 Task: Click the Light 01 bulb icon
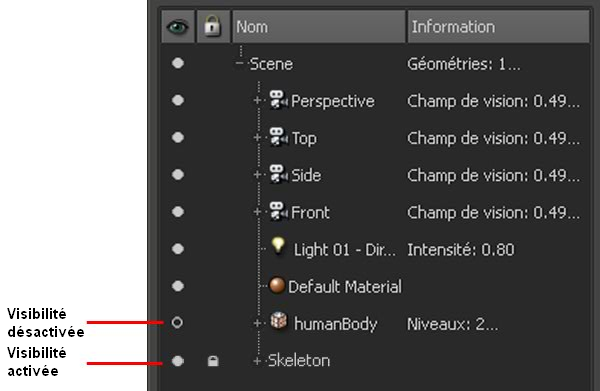pyautogui.click(x=278, y=246)
